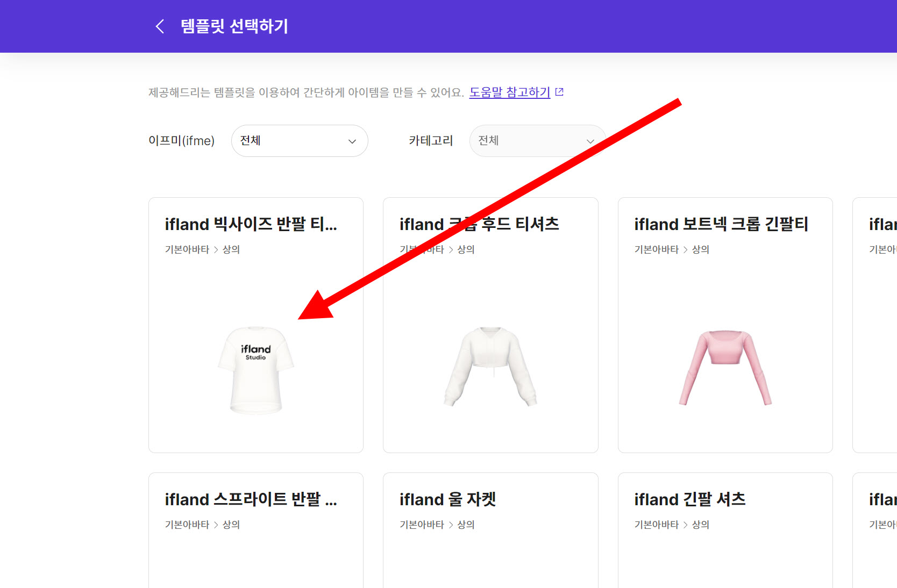The height and width of the screenshot is (588, 897).
Task: Open the external link icon beside 도움말 참고하기
Action: 559,92
